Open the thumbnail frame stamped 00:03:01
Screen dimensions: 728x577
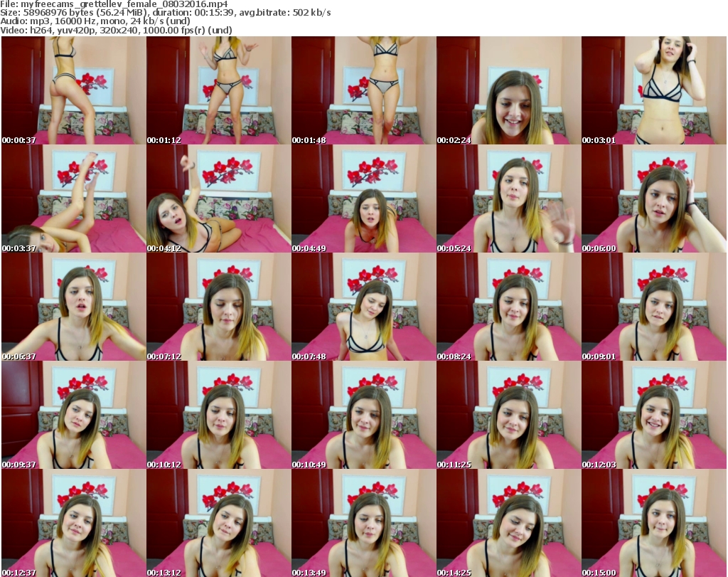[x=654, y=90]
